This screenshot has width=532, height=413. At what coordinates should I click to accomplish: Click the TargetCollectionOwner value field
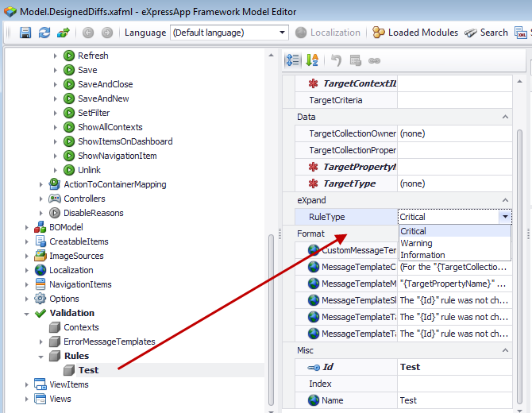pos(455,133)
